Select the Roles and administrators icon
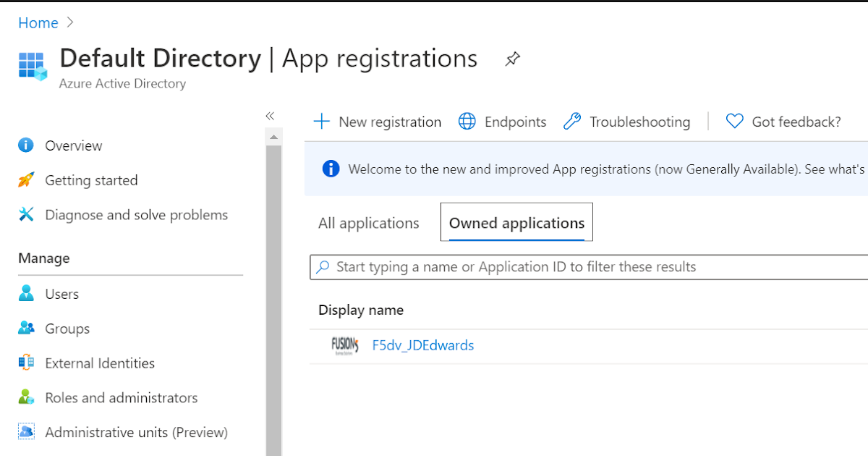Screen dimensions: 868x456 tap(27, 397)
